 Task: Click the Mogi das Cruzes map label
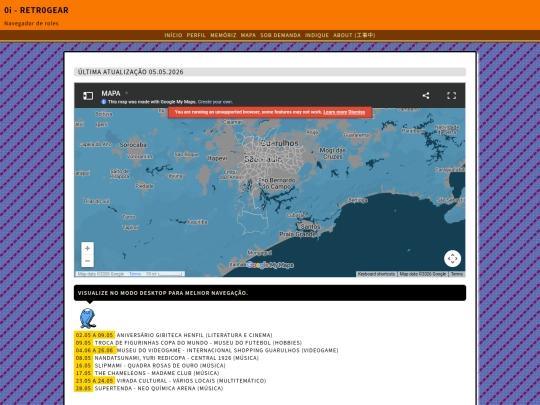pos(333,153)
